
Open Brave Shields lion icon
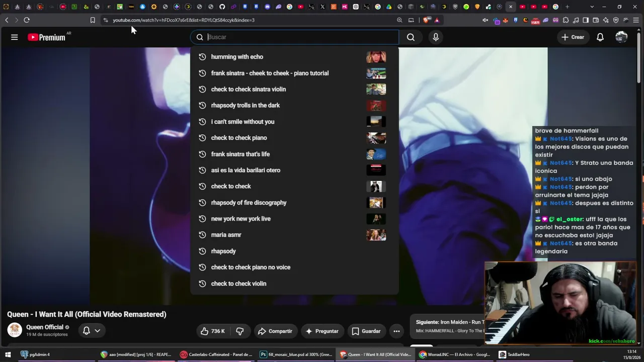[x=426, y=20]
